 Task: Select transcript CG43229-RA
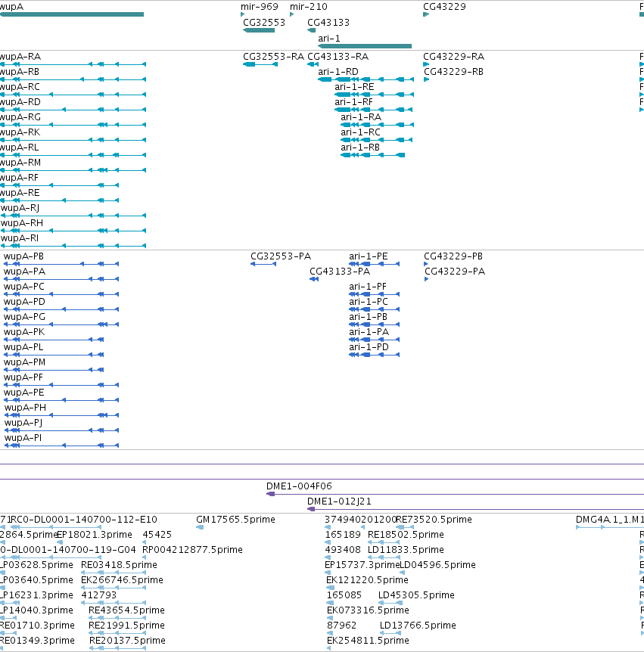point(426,64)
